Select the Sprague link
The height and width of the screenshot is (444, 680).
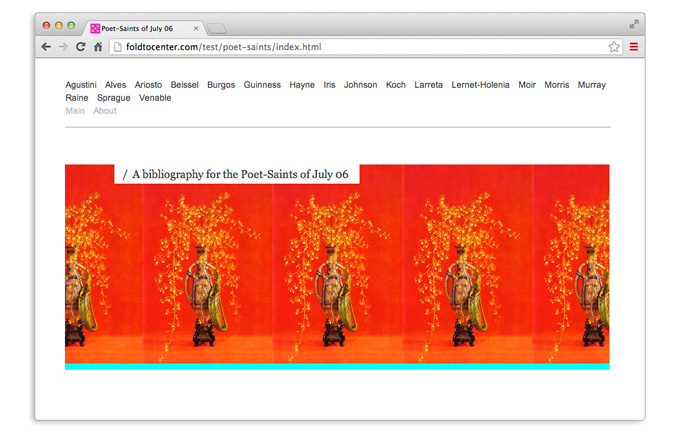pyautogui.click(x=114, y=98)
